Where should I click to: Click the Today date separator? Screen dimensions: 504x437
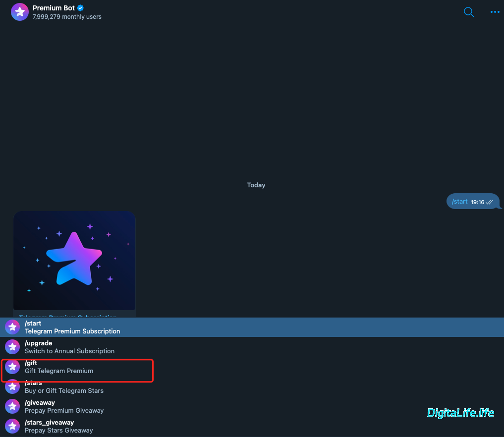pos(256,185)
